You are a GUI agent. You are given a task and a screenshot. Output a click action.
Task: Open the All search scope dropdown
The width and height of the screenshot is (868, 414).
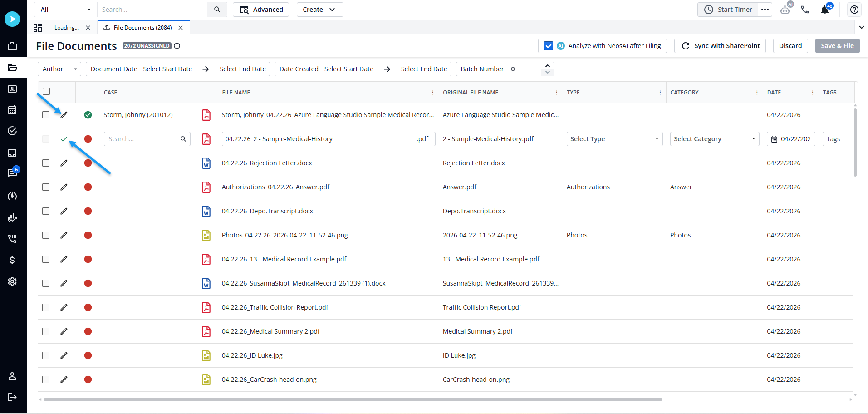point(65,10)
